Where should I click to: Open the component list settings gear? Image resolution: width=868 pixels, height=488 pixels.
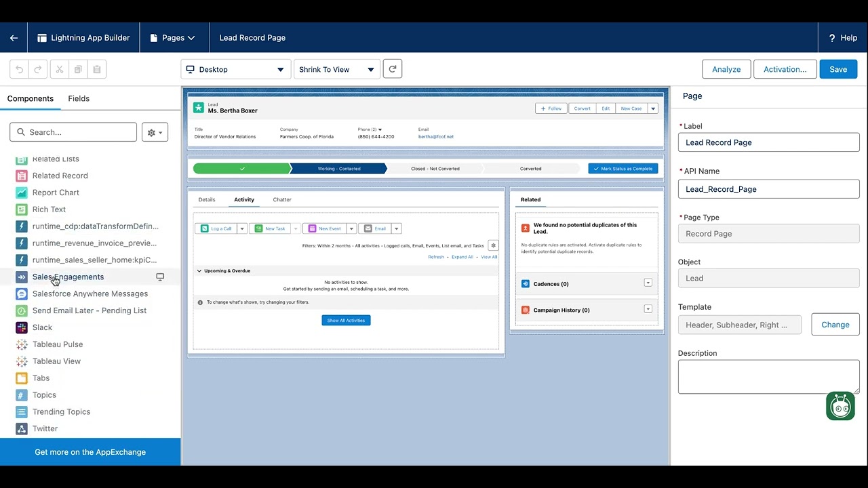(155, 132)
